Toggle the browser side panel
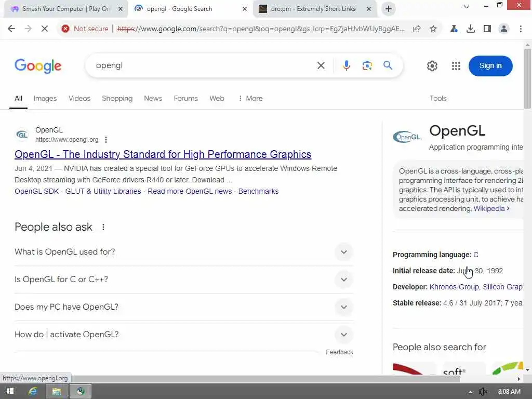Viewport: 532px width, 399px height. pos(487,29)
